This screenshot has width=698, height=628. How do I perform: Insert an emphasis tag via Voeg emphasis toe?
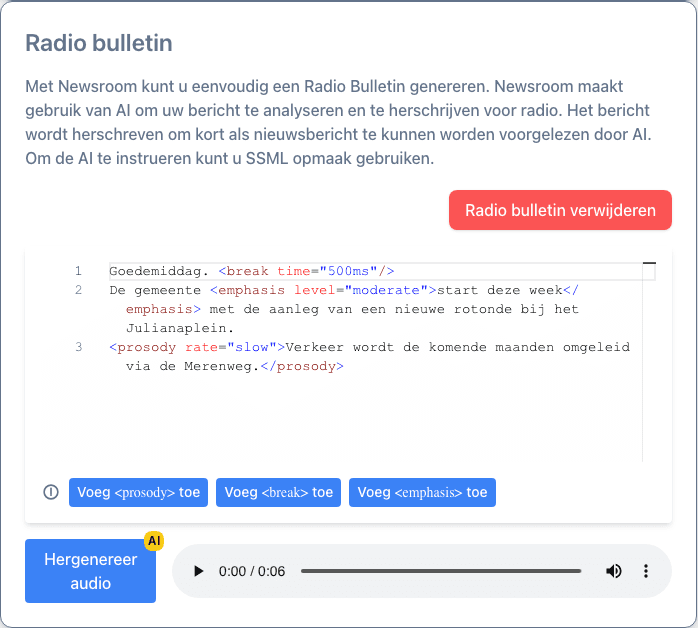[x=422, y=492]
